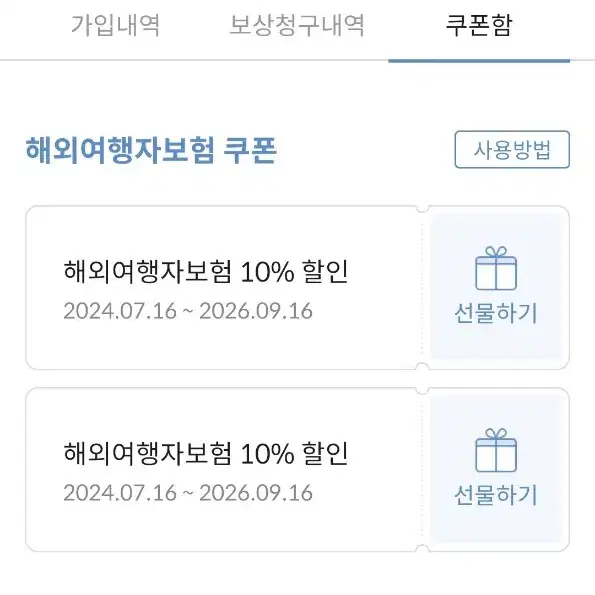Click the 해외여행자보험 쿠폰 section heading
Viewport: 595px width, 595px height.
151,150
